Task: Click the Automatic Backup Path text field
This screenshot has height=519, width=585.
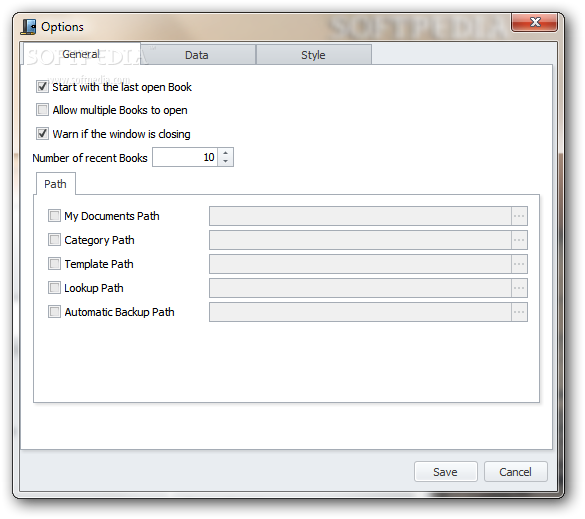Action: (x=360, y=312)
